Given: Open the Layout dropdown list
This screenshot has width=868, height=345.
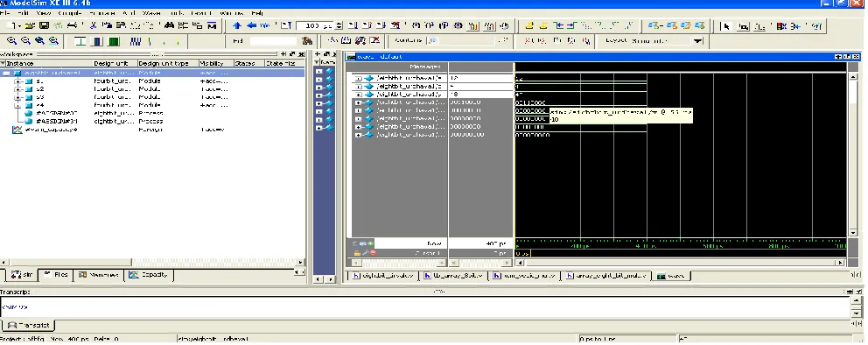Looking at the screenshot, I should click(697, 41).
